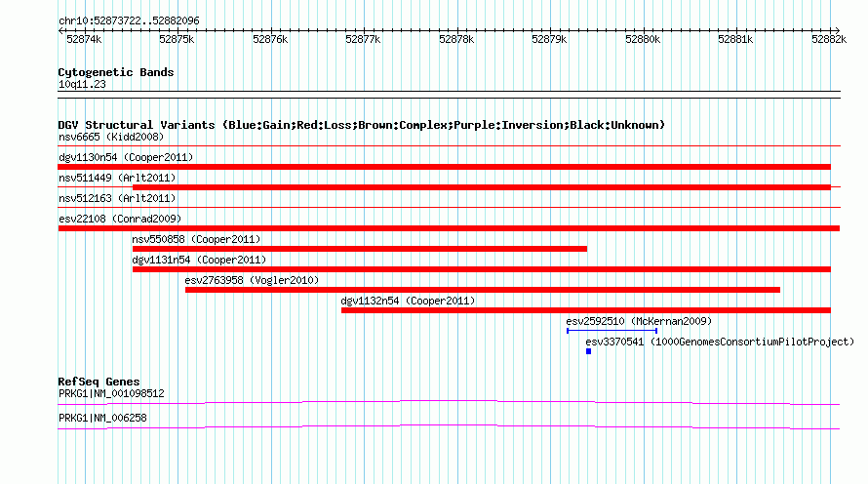Click the 52877k ruler tick label
This screenshot has height=484, width=868.
tap(363, 39)
